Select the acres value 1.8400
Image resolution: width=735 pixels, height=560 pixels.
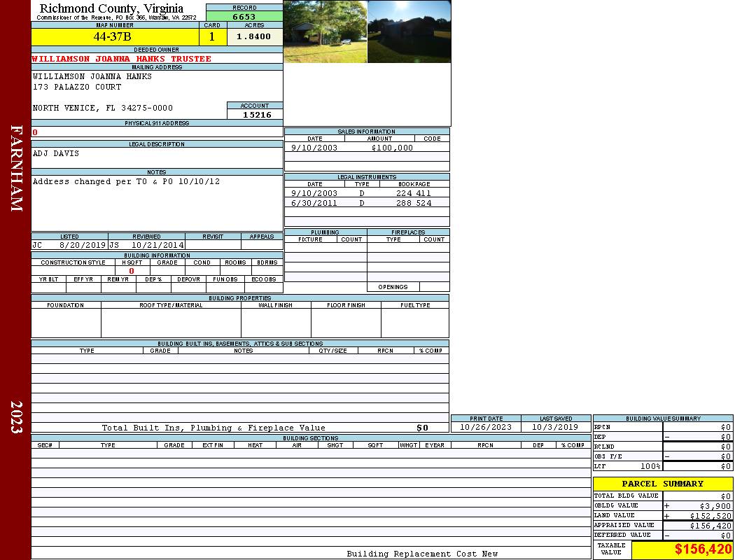click(x=253, y=36)
